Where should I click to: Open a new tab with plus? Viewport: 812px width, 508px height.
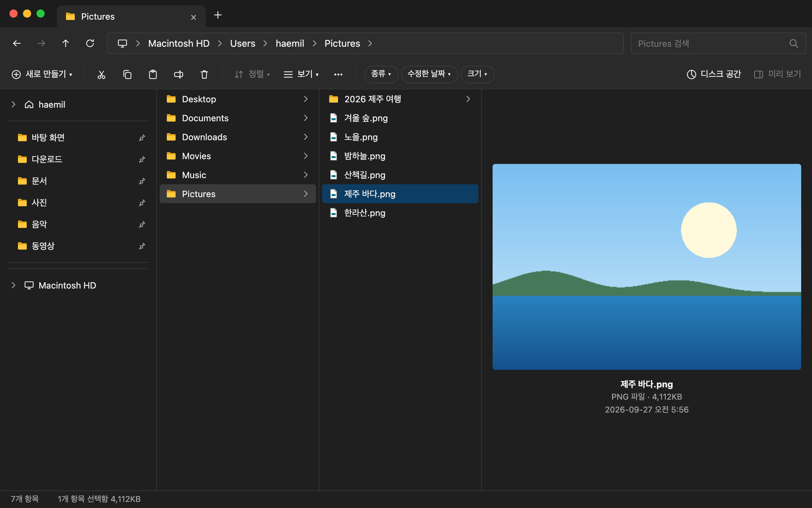pos(218,15)
